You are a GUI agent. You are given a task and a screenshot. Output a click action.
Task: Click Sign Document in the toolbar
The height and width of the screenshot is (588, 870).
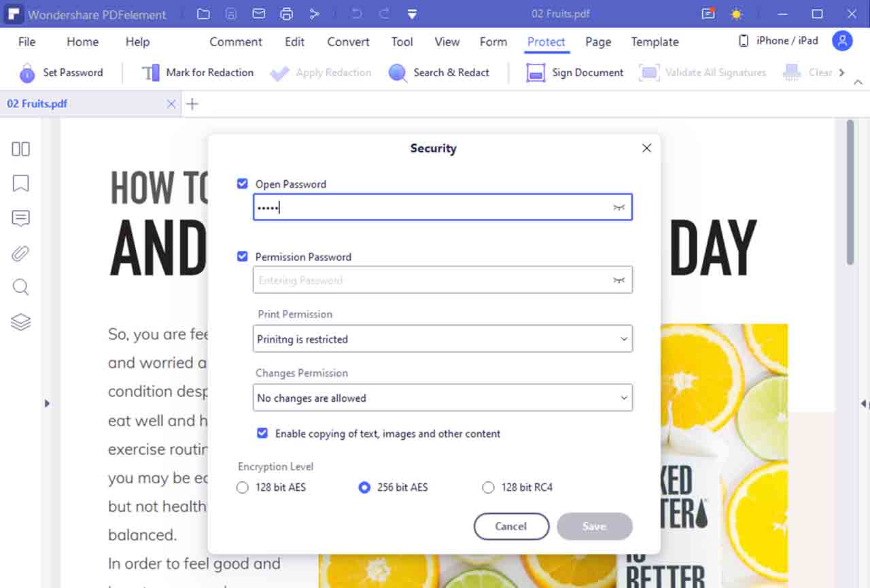tap(575, 73)
